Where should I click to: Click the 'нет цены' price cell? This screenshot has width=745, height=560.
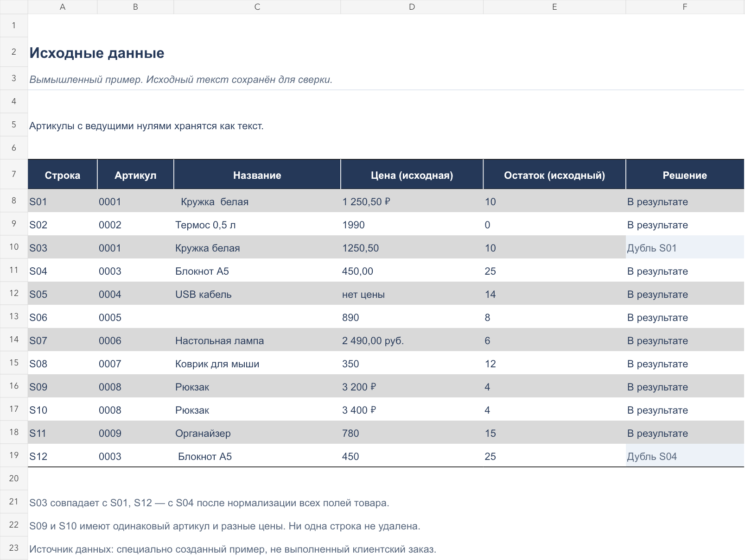[412, 294]
